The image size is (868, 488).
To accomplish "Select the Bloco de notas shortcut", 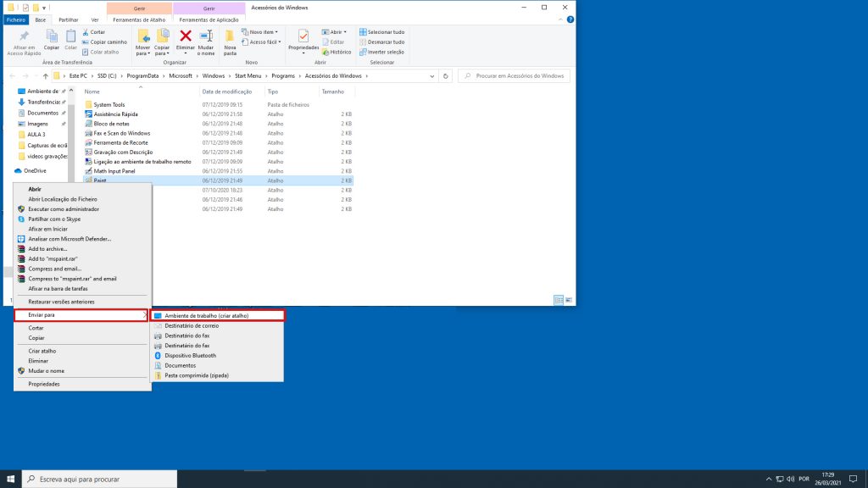I will click(111, 124).
